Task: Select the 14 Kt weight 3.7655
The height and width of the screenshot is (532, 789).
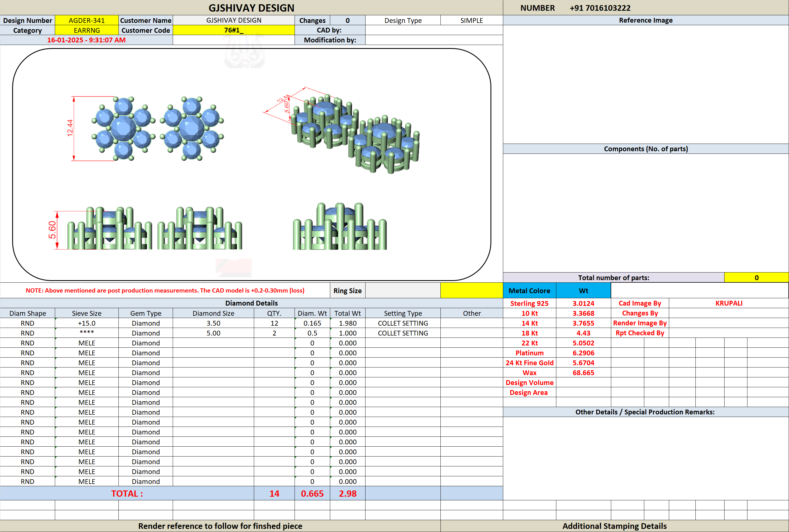Action: tap(583, 323)
